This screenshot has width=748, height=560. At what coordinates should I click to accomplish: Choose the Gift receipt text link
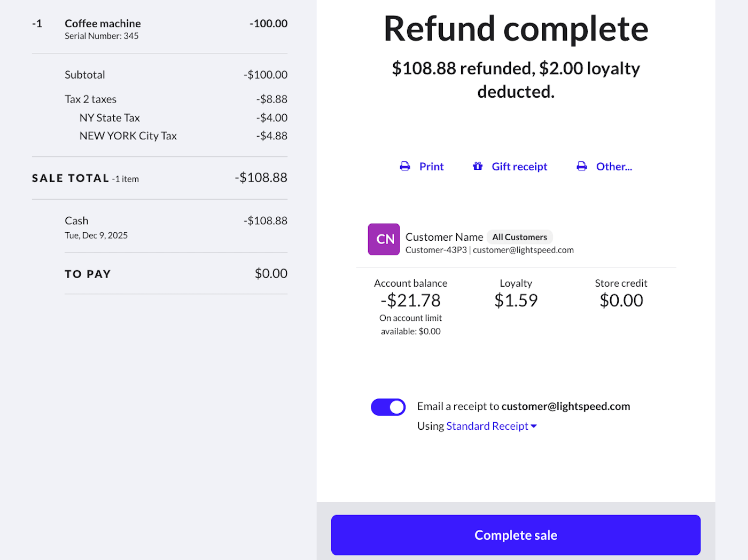[519, 167]
